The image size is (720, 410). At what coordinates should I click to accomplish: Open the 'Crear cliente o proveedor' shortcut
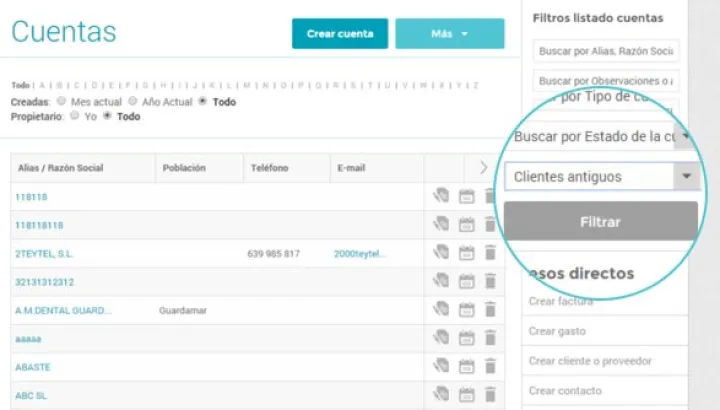click(x=590, y=361)
